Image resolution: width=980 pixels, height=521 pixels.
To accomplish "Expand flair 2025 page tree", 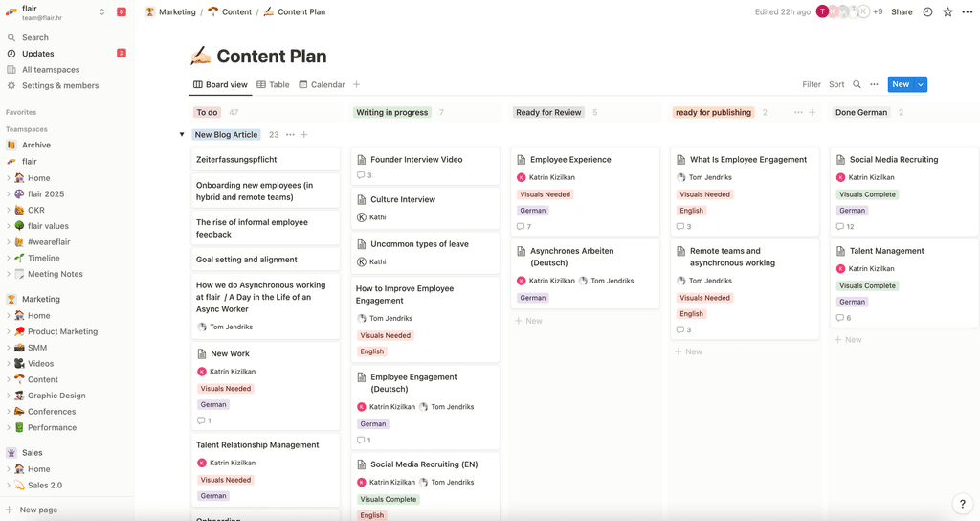I will coord(8,193).
